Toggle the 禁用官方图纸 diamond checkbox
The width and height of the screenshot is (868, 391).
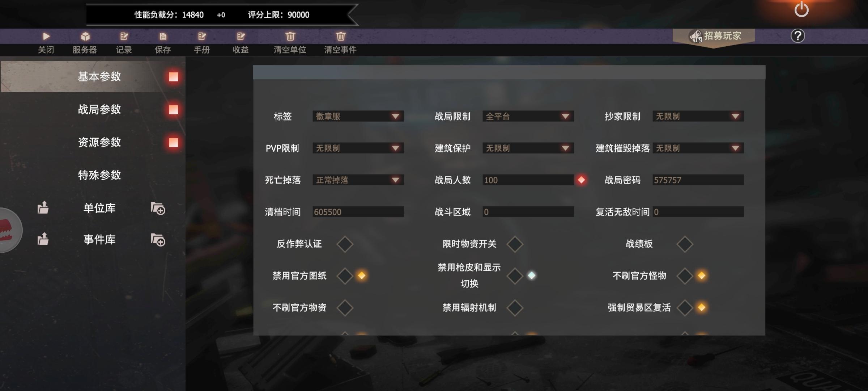[x=345, y=276]
